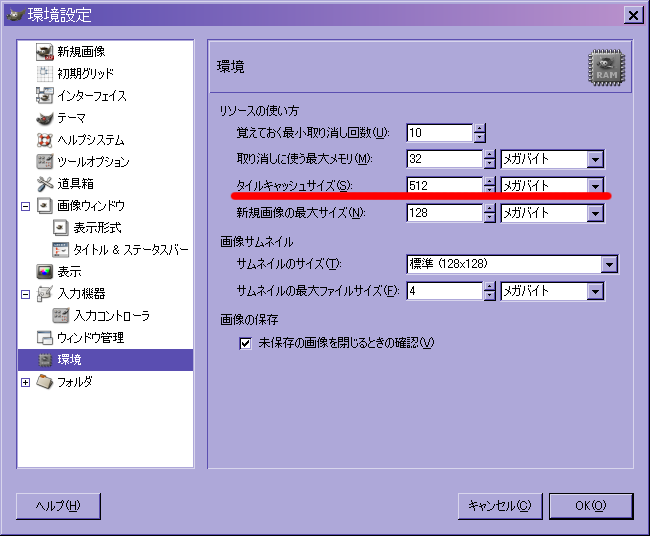This screenshot has height=536, width=650.
Task: Select ウィンドウ管理 category
Action: coord(90,337)
